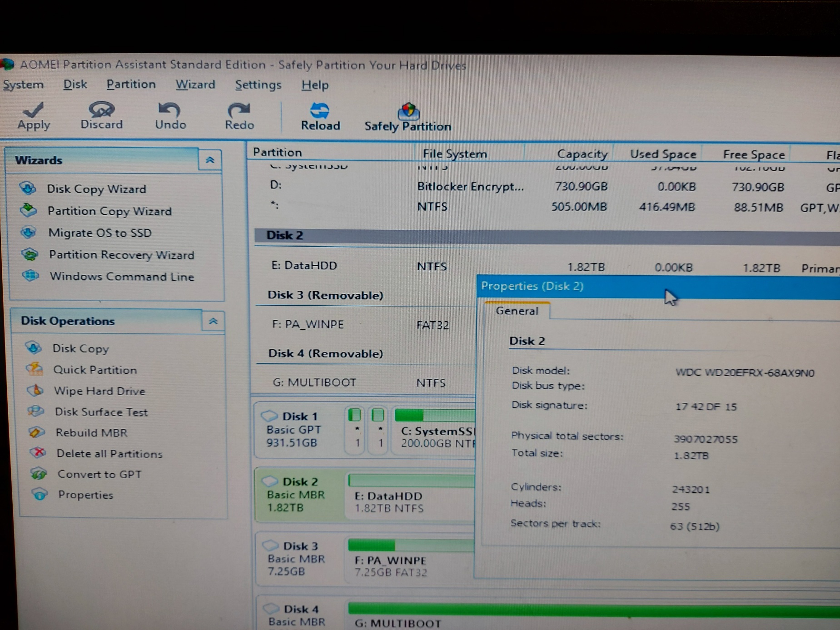Select the 505.00MB NTFS partition row
Screen dimensions: 840x630
547,207
